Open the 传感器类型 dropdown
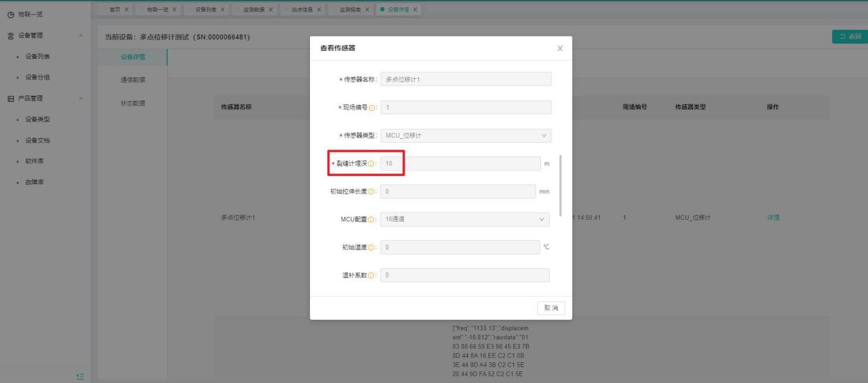This screenshot has height=383, width=868. click(465, 136)
